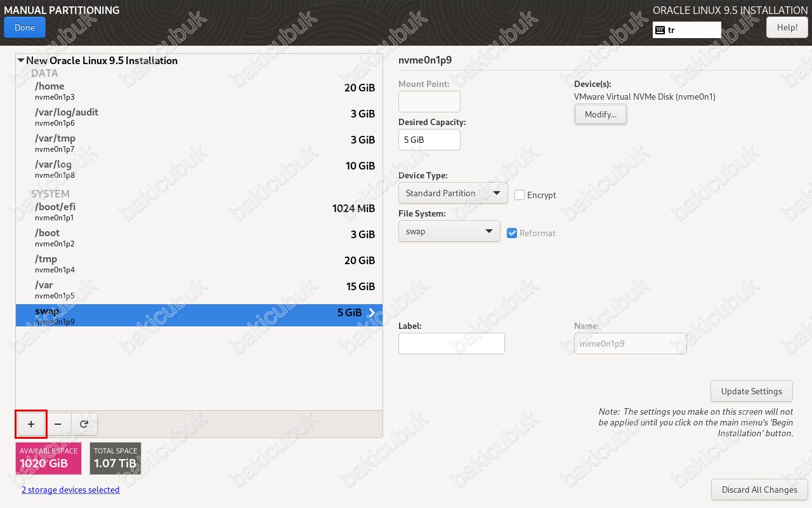Image resolution: width=812 pixels, height=508 pixels.
Task: Open the Device Type dropdown
Action: (x=453, y=193)
